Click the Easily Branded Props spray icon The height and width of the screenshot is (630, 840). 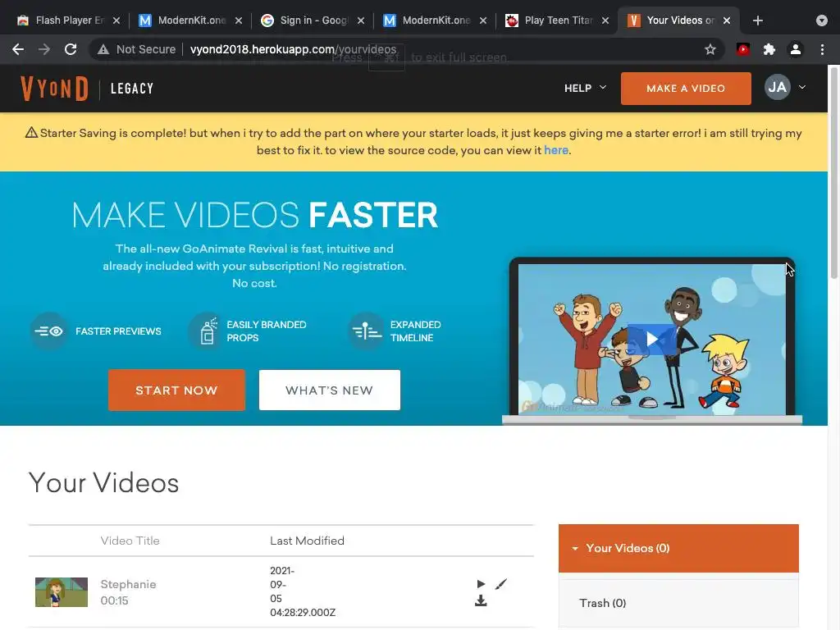(208, 331)
